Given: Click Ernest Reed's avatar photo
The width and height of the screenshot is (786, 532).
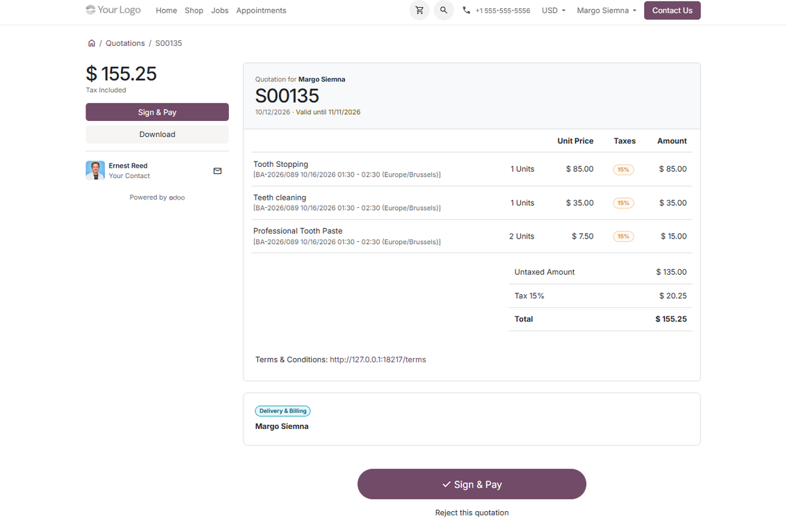Looking at the screenshot, I should point(95,170).
